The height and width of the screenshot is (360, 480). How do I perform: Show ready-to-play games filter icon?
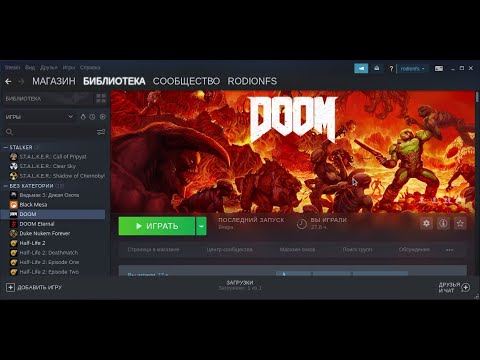point(103,117)
